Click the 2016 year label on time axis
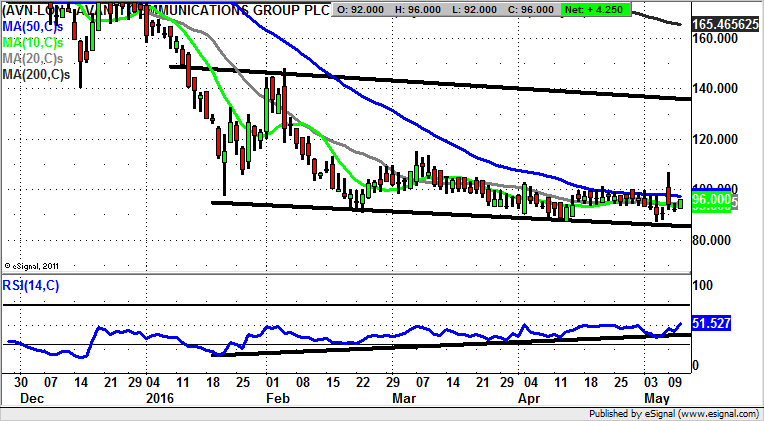 pos(161,397)
